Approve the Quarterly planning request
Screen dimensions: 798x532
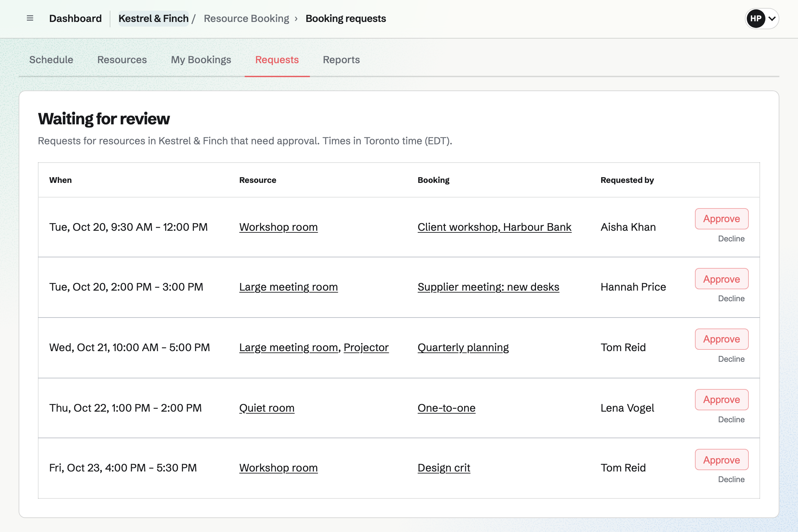pos(721,339)
